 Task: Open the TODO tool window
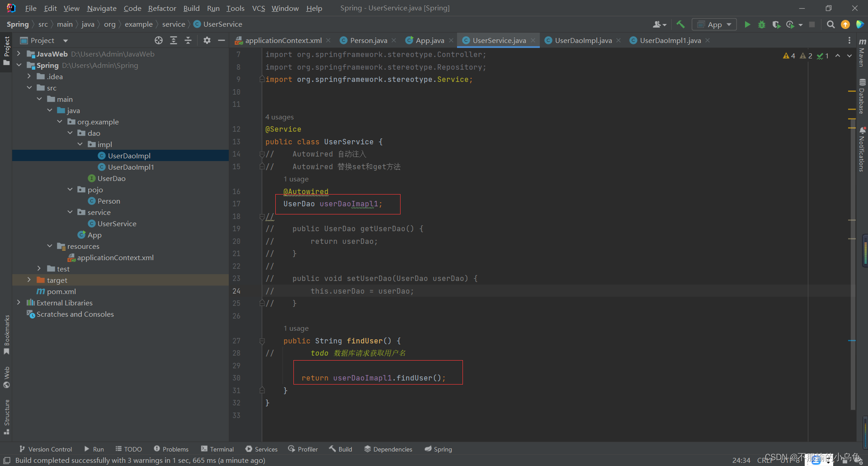[x=128, y=449]
